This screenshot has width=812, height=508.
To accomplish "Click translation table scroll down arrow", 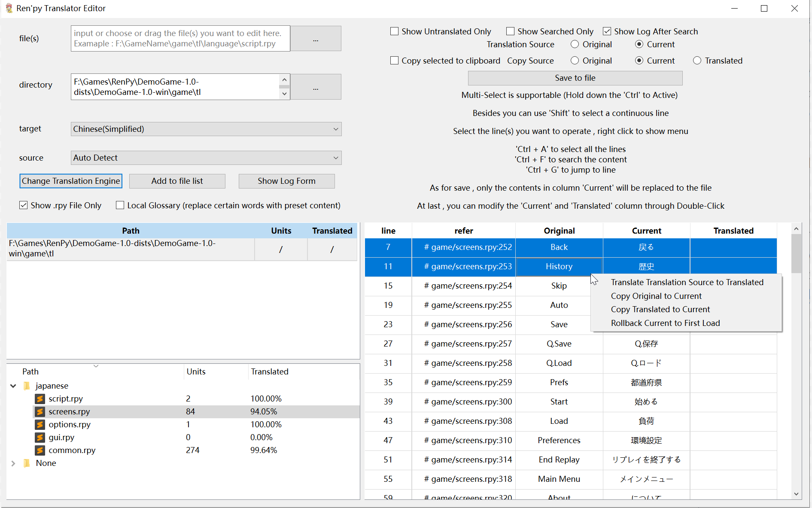I will [x=796, y=494].
